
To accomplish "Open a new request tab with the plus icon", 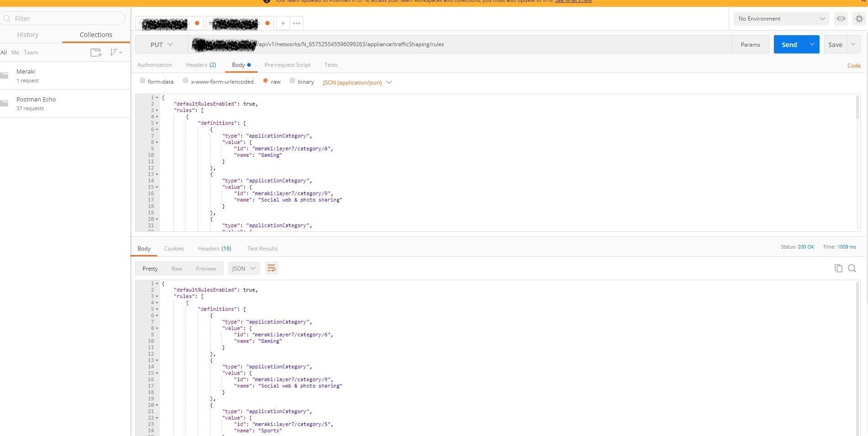I will [x=283, y=23].
